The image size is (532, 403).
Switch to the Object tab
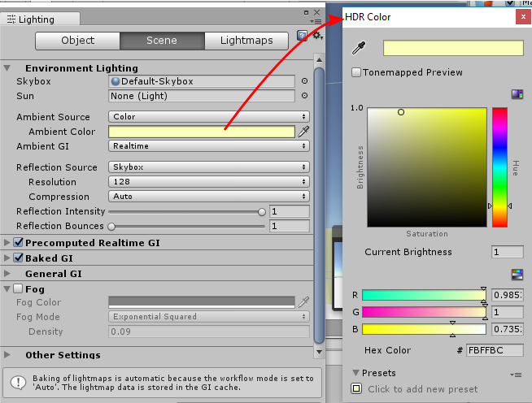(78, 41)
